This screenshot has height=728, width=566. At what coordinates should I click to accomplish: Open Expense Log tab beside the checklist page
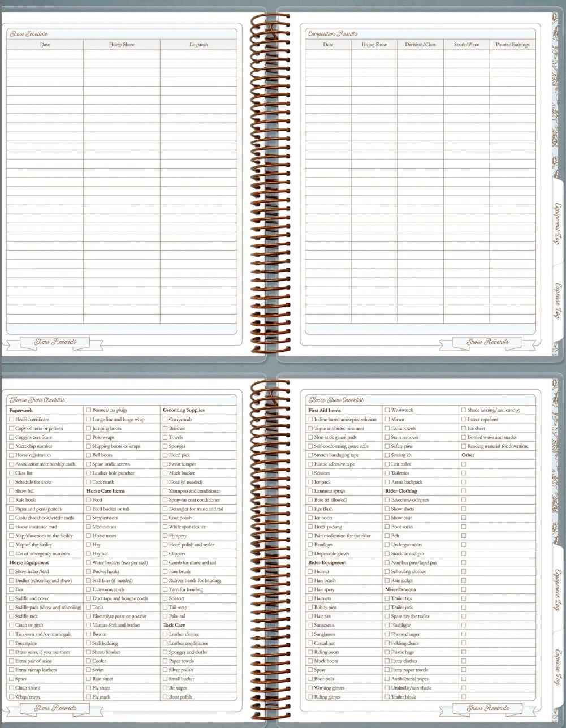click(558, 667)
